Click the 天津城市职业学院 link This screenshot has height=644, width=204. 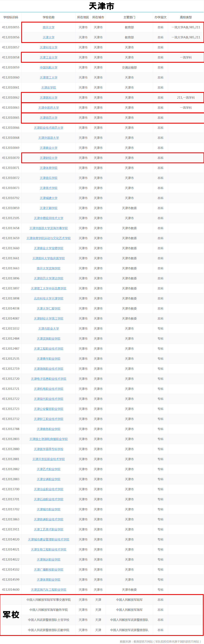[48, 509]
